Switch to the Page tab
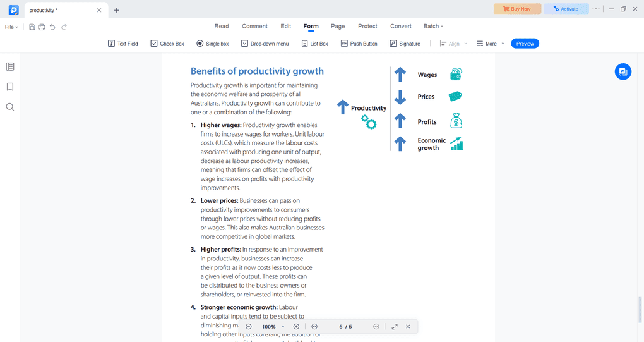Viewport: 644px width, 342px height. 338,27
